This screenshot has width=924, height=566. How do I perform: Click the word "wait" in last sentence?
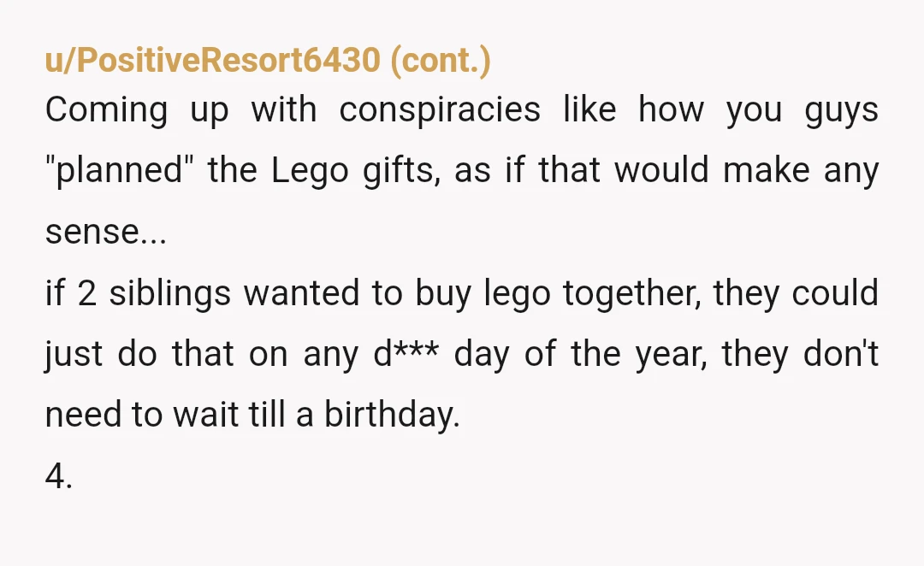pyautogui.click(x=205, y=414)
